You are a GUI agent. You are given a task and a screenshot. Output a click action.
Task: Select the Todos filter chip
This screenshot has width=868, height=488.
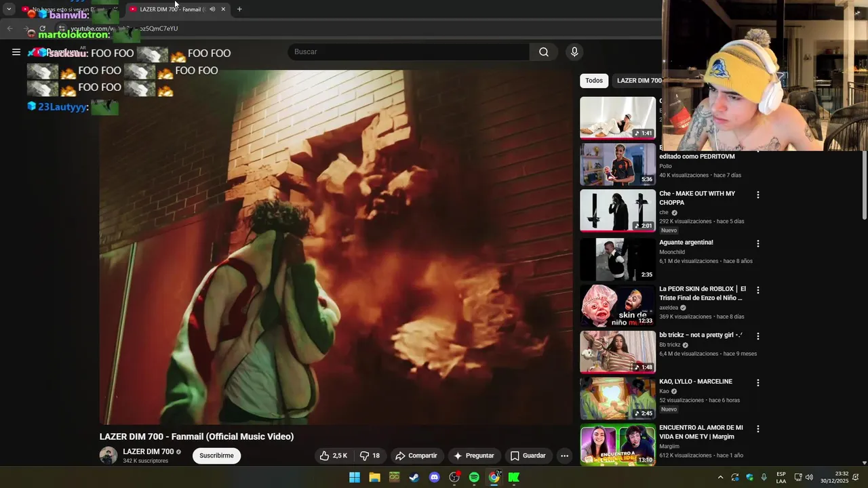[x=594, y=81]
